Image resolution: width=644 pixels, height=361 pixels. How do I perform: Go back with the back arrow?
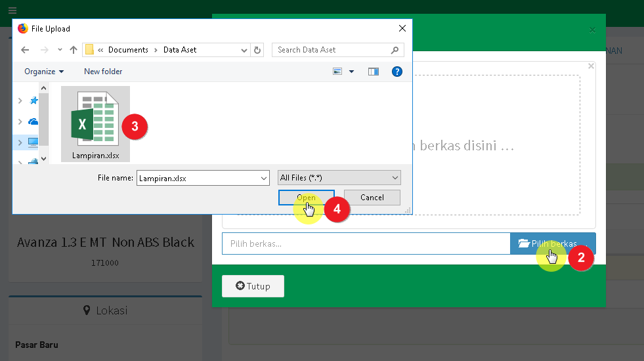click(25, 50)
